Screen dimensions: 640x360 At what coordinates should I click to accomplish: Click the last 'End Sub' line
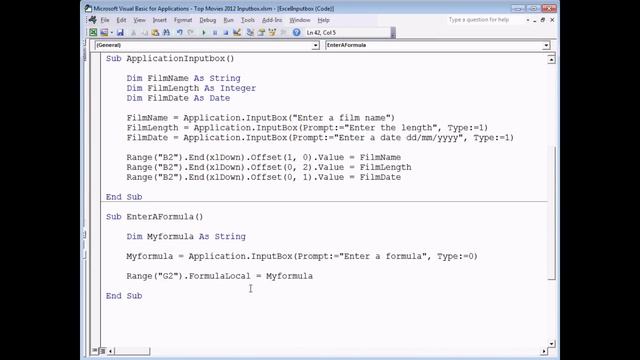point(124,296)
